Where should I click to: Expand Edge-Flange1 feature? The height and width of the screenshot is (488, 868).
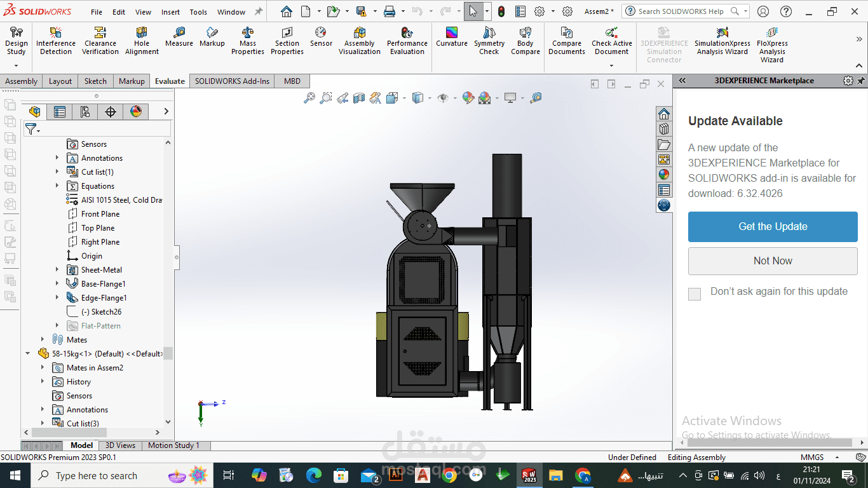[x=57, y=297]
